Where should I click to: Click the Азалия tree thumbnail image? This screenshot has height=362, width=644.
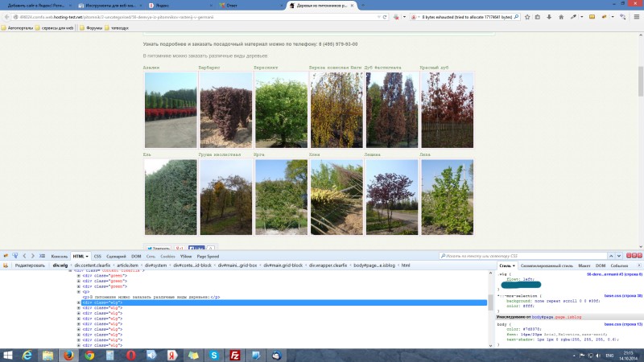point(171,110)
